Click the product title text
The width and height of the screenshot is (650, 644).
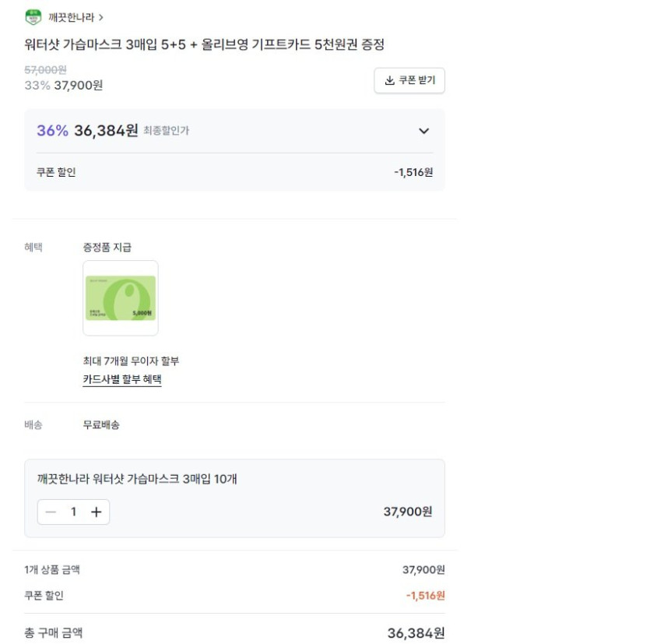coord(205,45)
